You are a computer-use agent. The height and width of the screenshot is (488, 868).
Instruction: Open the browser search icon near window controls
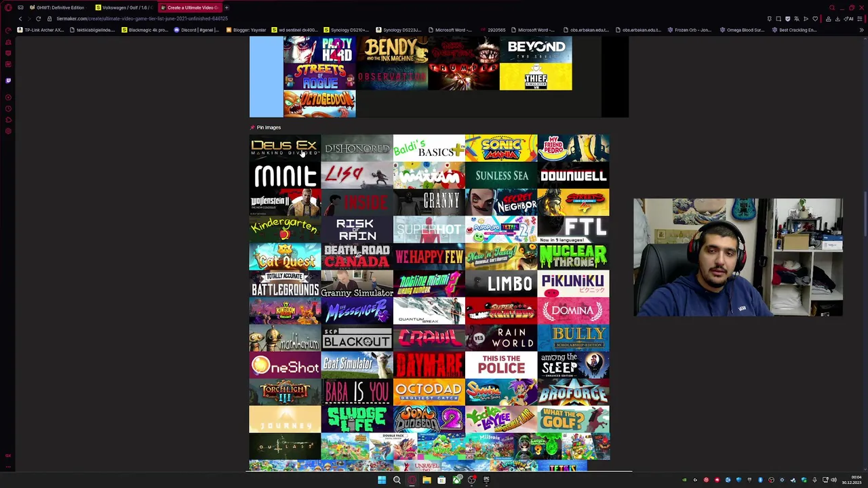[x=832, y=7]
